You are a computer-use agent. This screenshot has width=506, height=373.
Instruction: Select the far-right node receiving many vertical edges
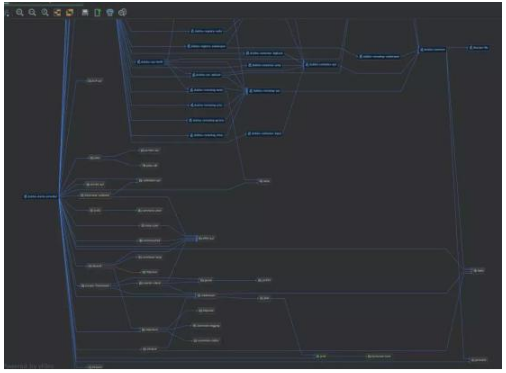(x=479, y=271)
